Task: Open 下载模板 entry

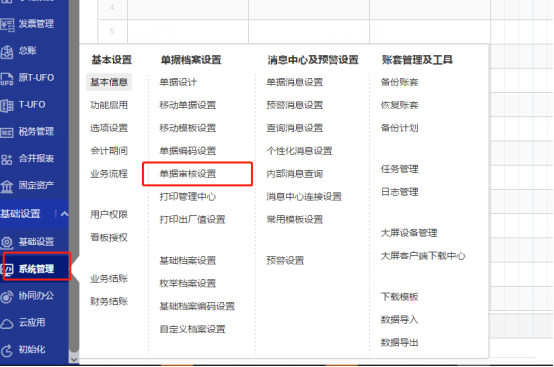Action: click(x=399, y=297)
